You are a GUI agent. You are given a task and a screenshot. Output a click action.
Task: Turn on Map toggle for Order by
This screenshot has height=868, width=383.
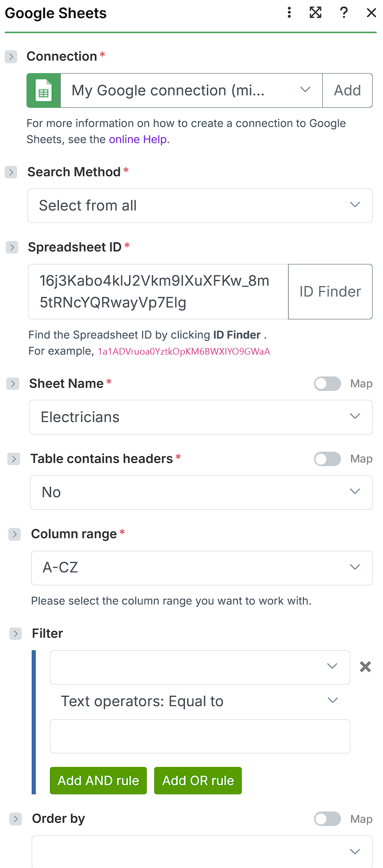[x=327, y=819]
